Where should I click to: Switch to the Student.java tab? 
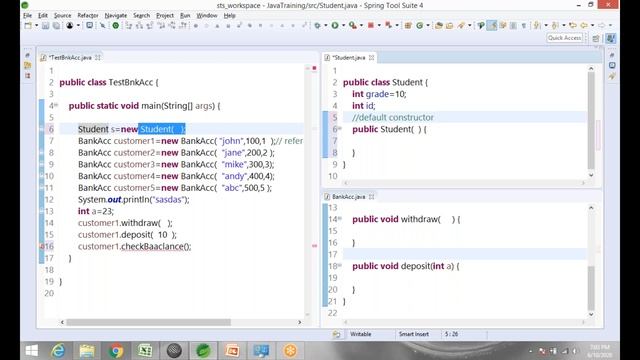[348, 58]
